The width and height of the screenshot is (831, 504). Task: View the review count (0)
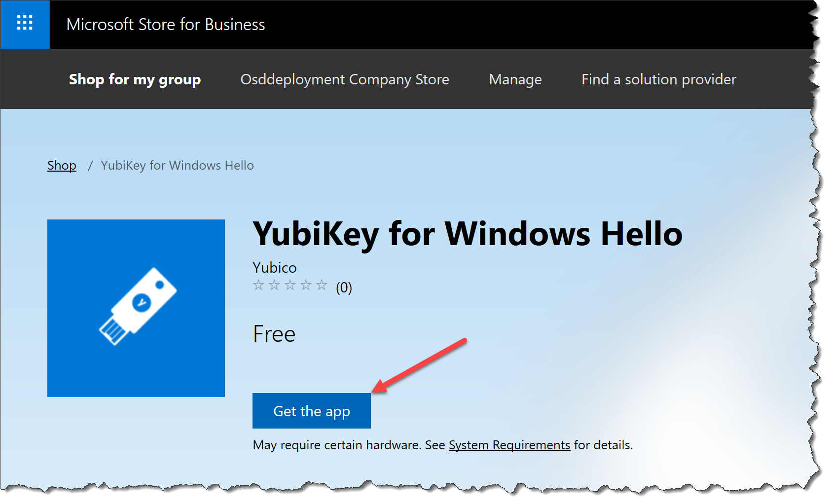(343, 286)
